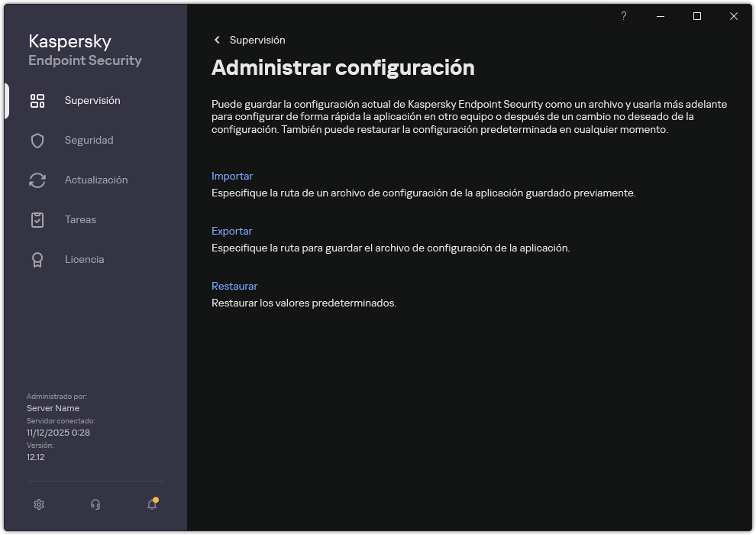Screen dimensions: 756x535
Task: Select the Actualización menu item
Action: tap(95, 180)
